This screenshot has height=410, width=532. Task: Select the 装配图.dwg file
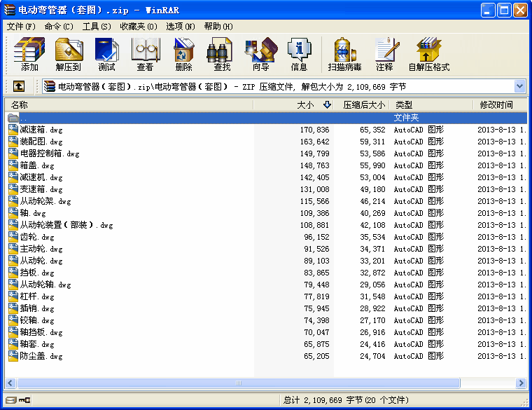(x=41, y=142)
